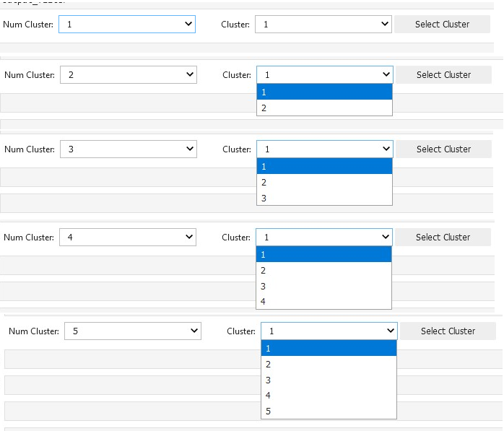Select option 5 in the five-item Cluster list
Viewport: 504px width, 431px height.
point(329,412)
